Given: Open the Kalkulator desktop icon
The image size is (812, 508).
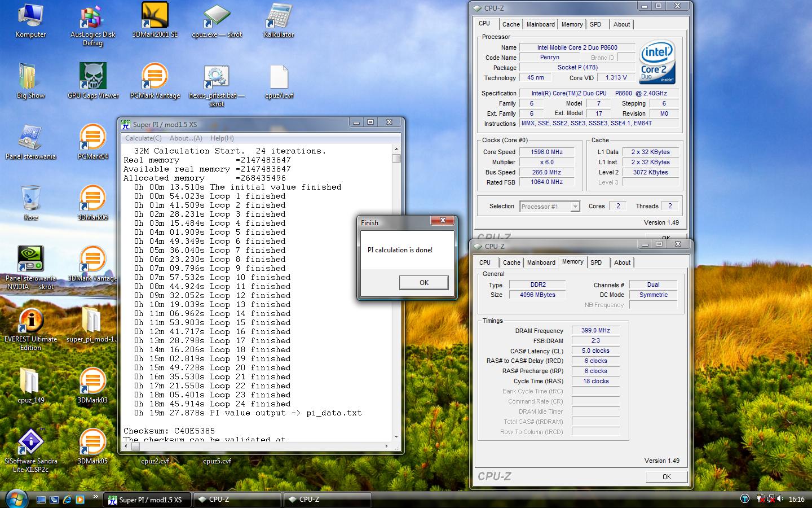Looking at the screenshot, I should [x=279, y=21].
